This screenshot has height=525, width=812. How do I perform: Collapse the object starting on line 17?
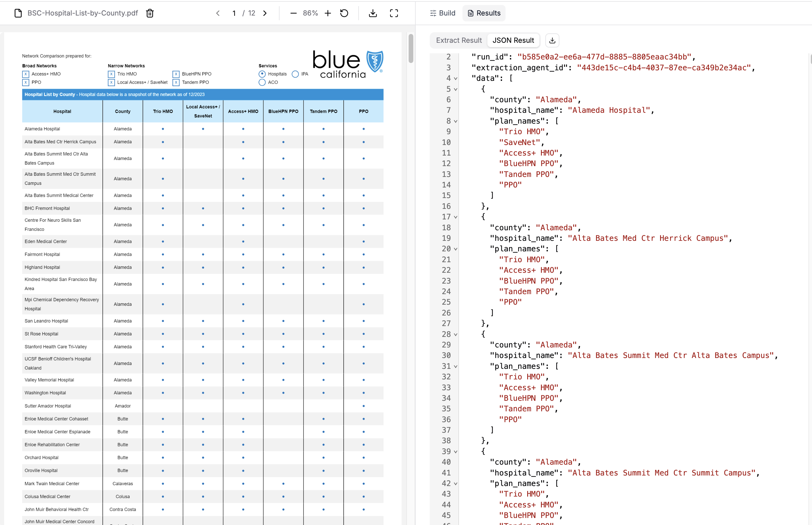coord(455,217)
